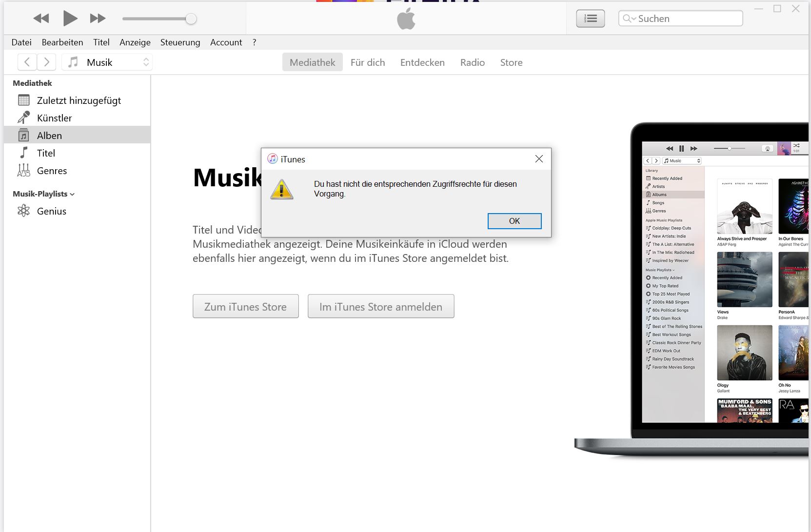
Task: Click the forward navigation arrow
Action: tap(46, 62)
